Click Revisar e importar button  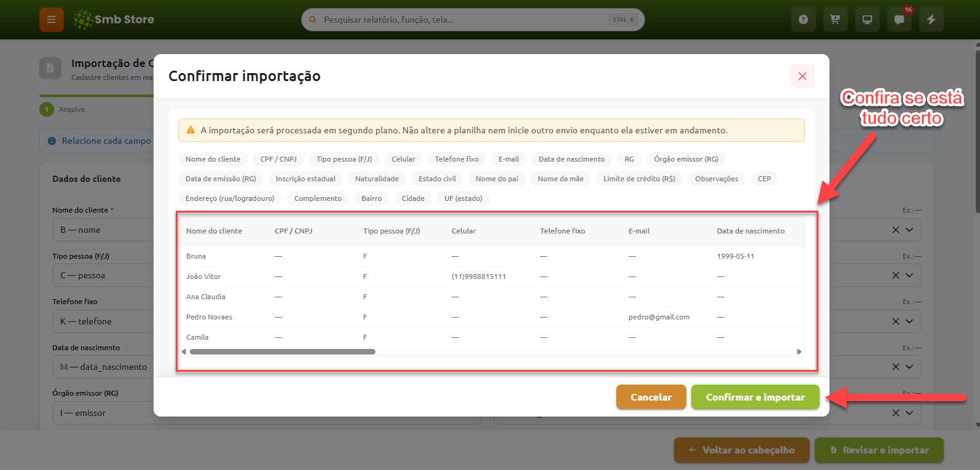879,450
